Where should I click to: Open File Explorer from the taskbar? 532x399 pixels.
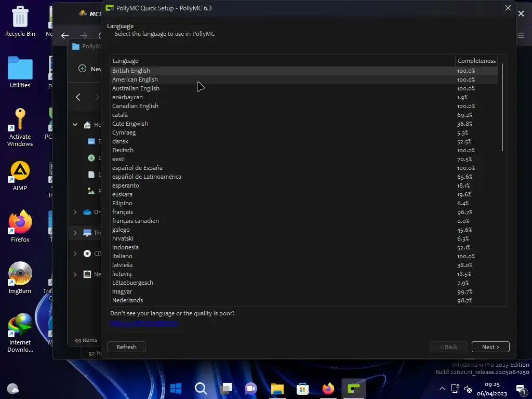click(277, 388)
